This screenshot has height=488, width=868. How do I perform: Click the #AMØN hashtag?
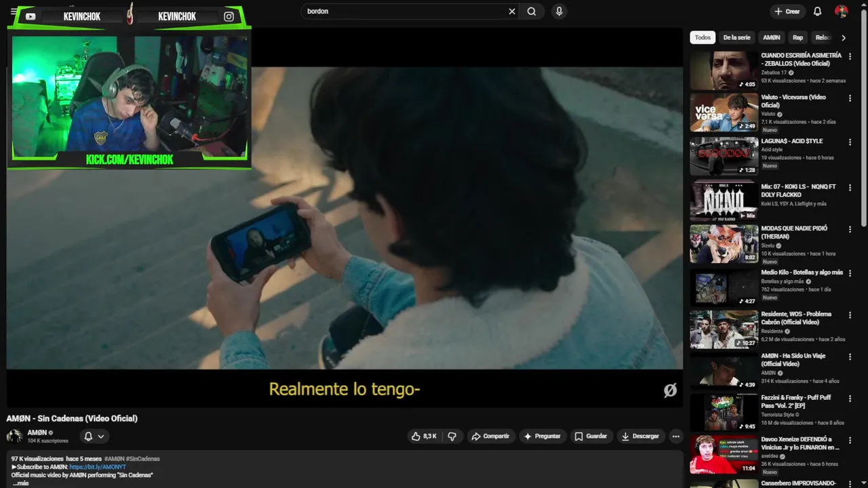click(x=114, y=459)
